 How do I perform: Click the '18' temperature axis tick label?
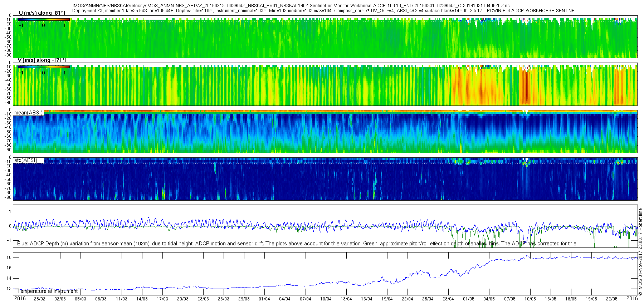(9, 258)
